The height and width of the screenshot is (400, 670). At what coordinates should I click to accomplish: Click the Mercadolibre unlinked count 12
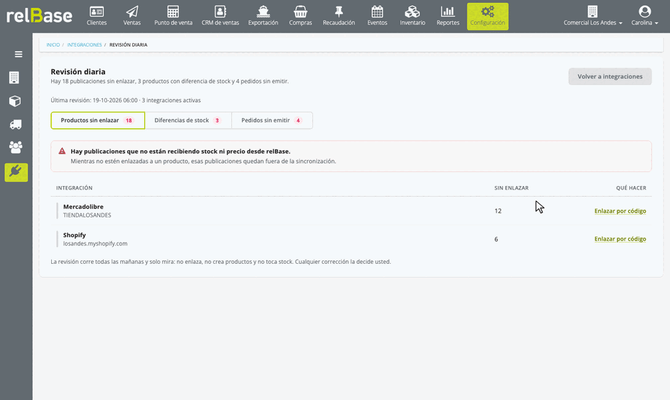498,211
